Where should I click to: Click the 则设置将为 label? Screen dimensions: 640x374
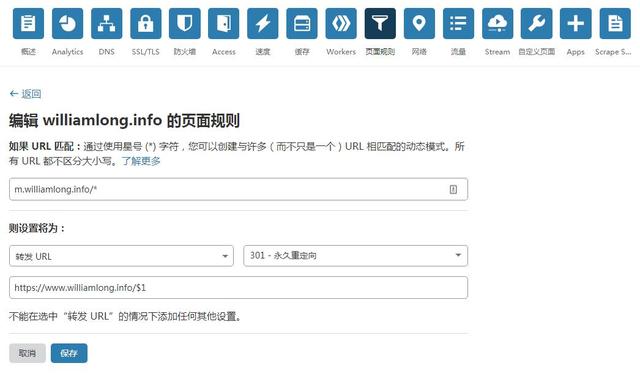coord(37,228)
